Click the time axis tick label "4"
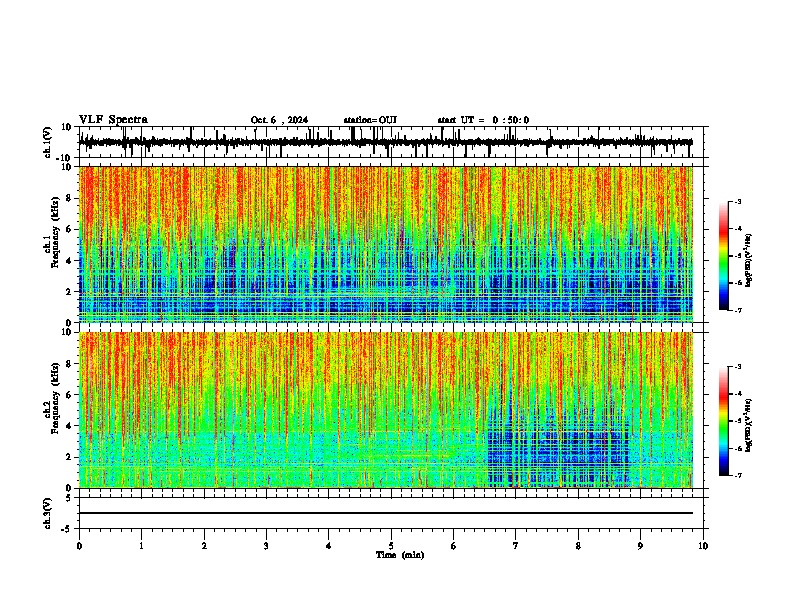 pyautogui.click(x=329, y=546)
